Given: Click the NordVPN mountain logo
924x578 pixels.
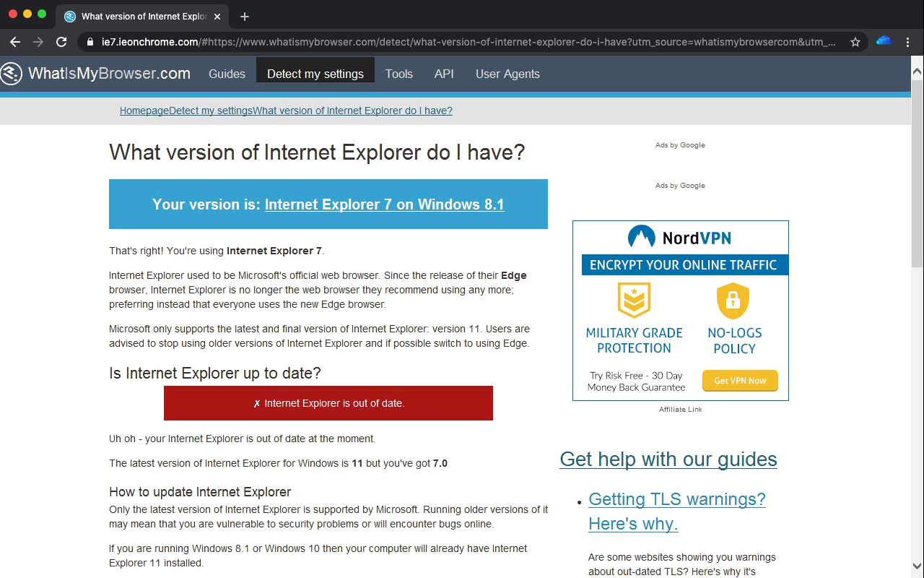Looking at the screenshot, I should pos(641,237).
